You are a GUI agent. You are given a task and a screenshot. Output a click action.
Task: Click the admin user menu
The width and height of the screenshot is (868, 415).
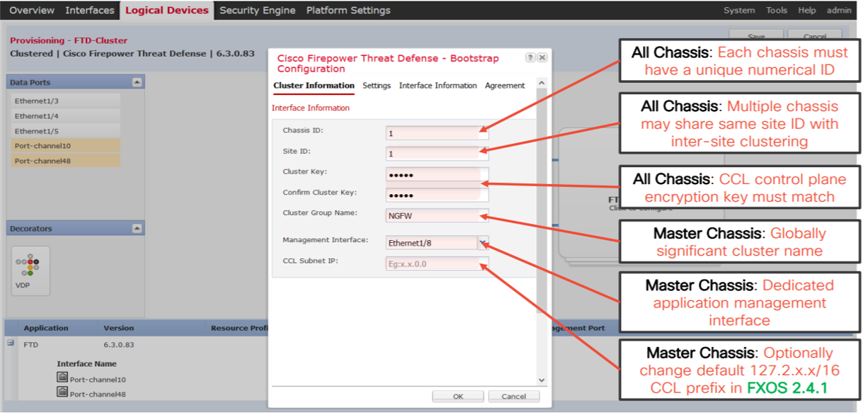click(x=839, y=11)
